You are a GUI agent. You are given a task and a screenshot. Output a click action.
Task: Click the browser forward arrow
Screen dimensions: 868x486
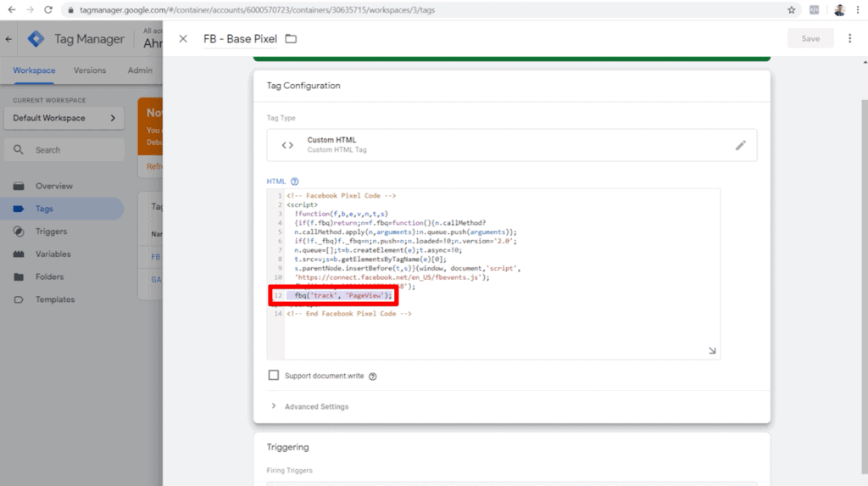[x=30, y=10]
